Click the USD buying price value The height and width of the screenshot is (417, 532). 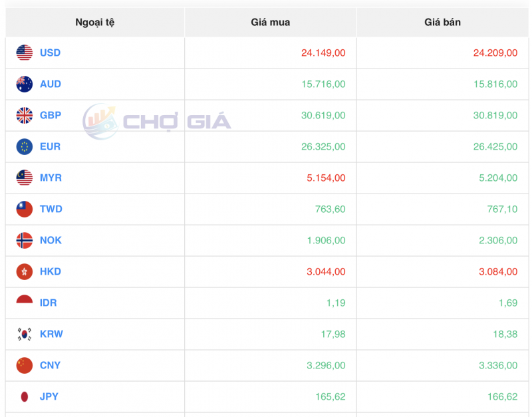coord(322,53)
